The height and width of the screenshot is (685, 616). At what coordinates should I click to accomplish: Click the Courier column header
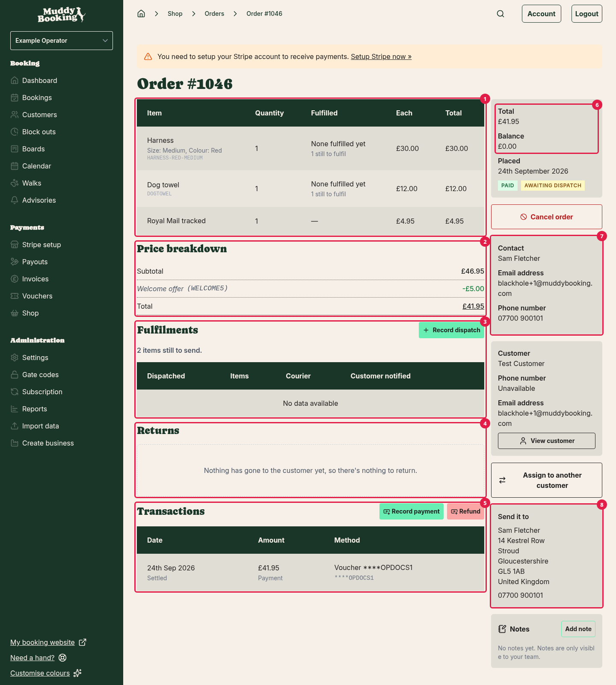[298, 376]
